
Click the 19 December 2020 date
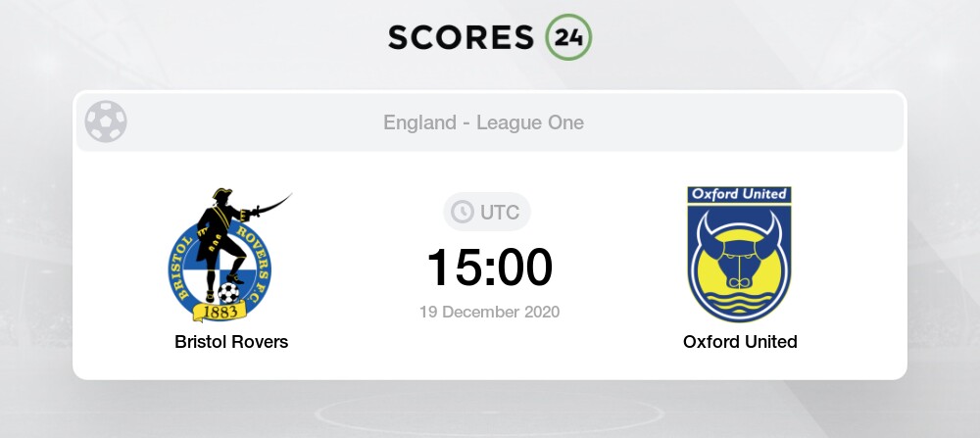489,312
